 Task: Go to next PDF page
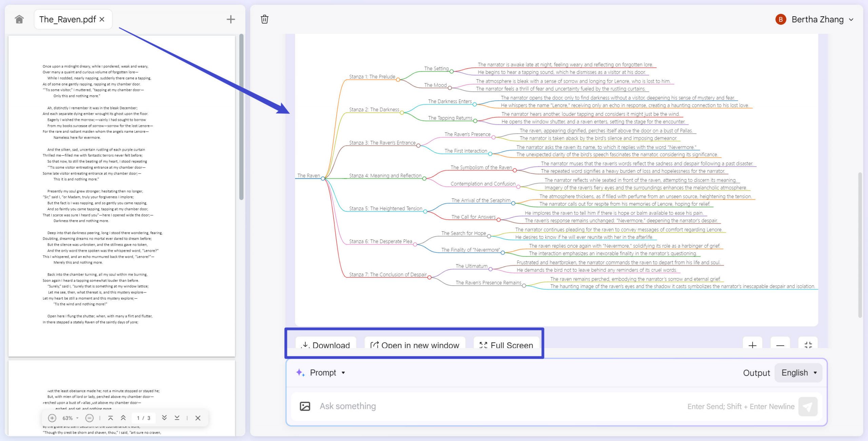click(x=164, y=418)
